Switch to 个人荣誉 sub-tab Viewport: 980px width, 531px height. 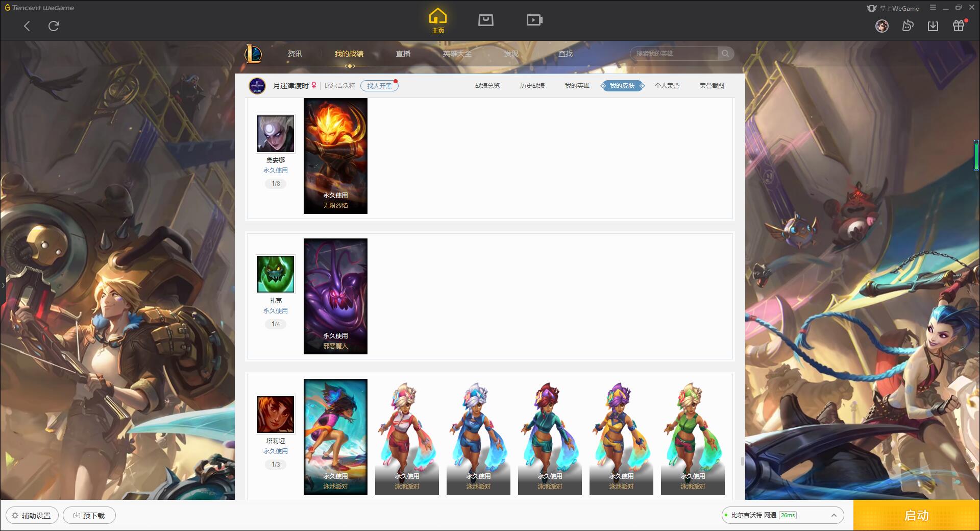coord(667,86)
